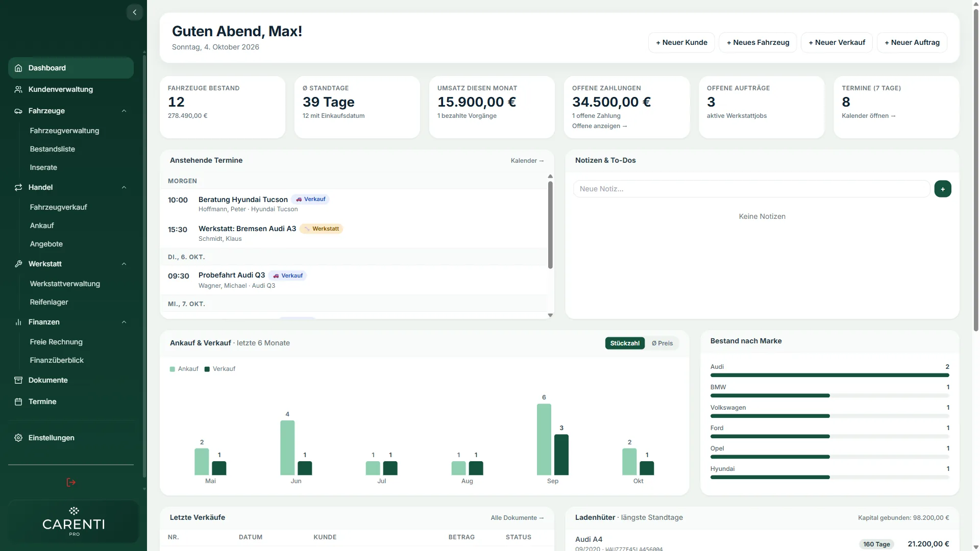980x551 pixels.
Task: Click the Werkstatt wrench icon
Action: [x=18, y=264]
